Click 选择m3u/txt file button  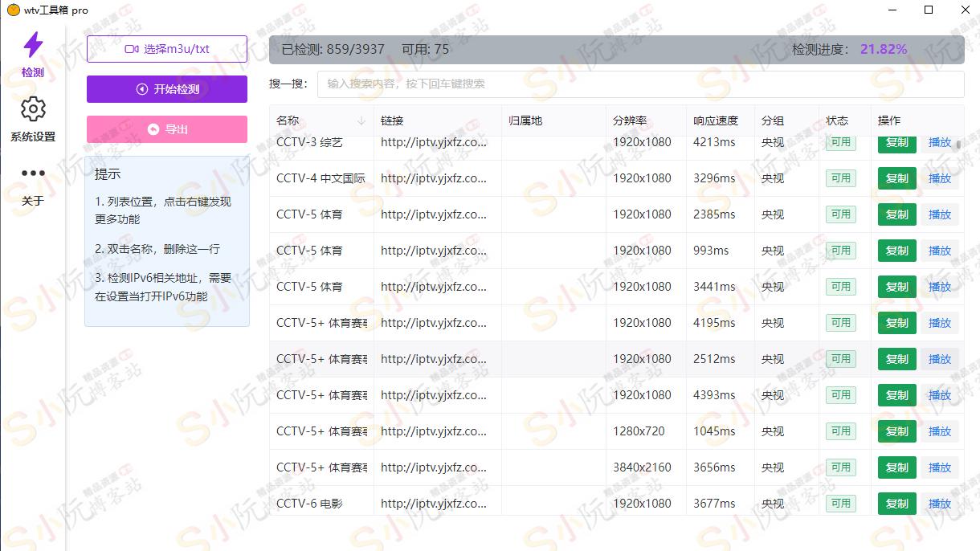tap(167, 49)
